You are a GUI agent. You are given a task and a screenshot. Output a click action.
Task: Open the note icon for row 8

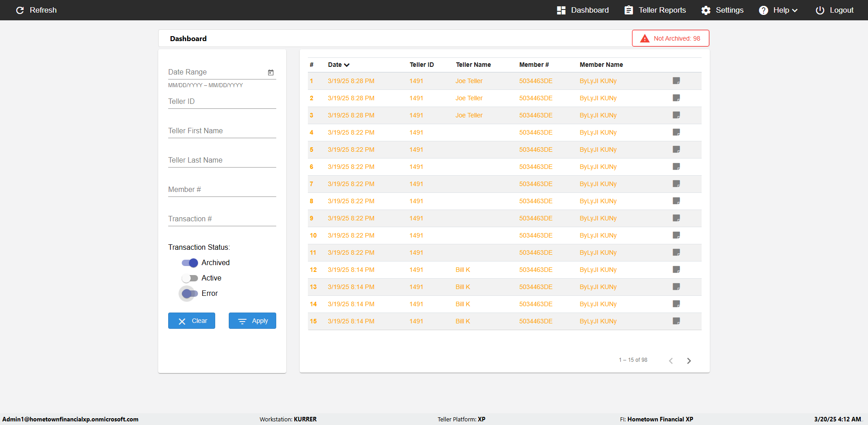coord(676,201)
